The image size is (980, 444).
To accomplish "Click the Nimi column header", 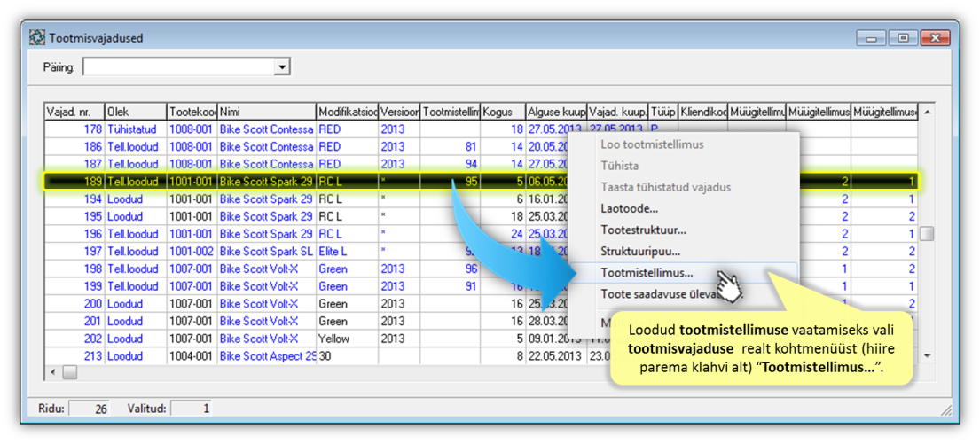I will tap(267, 112).
